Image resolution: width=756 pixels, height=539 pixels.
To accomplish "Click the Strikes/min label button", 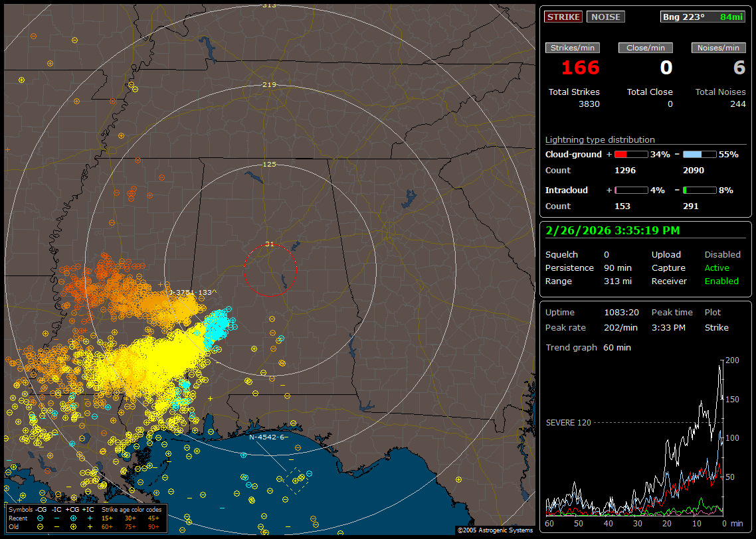I will [573, 48].
